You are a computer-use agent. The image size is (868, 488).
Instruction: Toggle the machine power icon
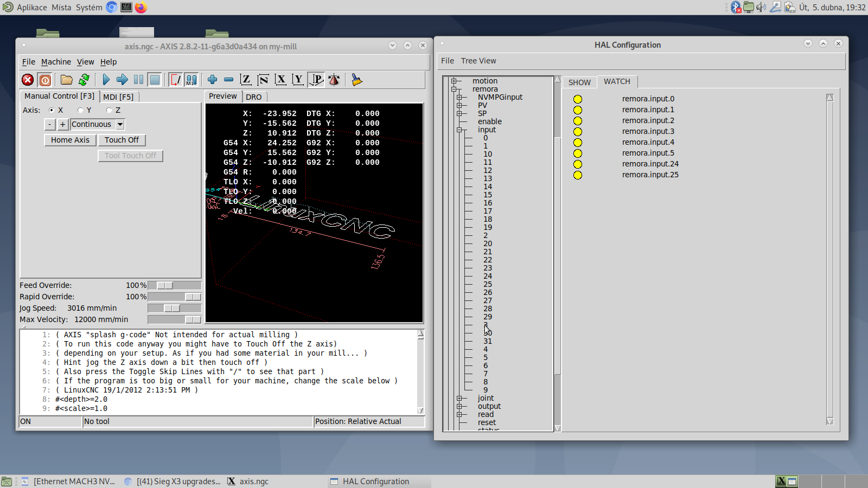46,80
